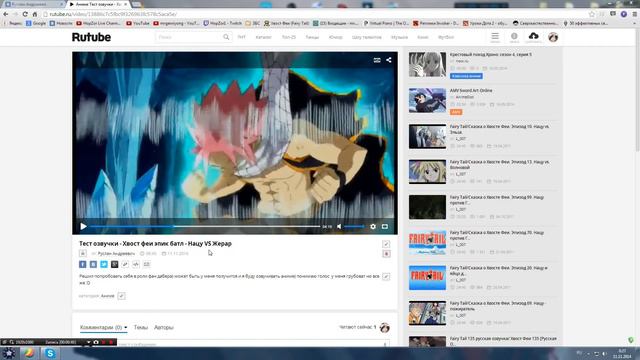The height and width of the screenshot is (360, 640).
Task: Open Chrome menu button
Action: pyautogui.click(x=635, y=14)
